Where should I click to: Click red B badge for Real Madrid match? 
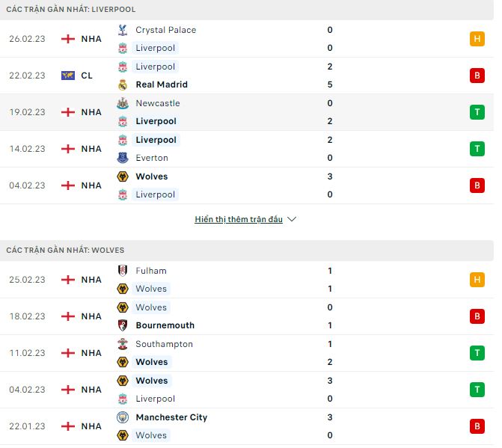click(477, 76)
